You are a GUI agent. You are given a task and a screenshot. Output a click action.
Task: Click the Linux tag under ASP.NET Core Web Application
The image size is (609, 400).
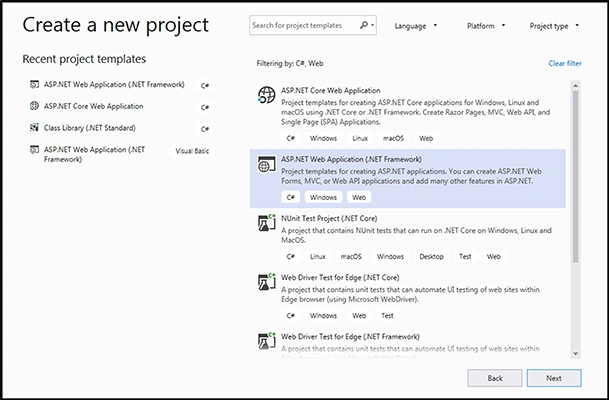point(360,138)
